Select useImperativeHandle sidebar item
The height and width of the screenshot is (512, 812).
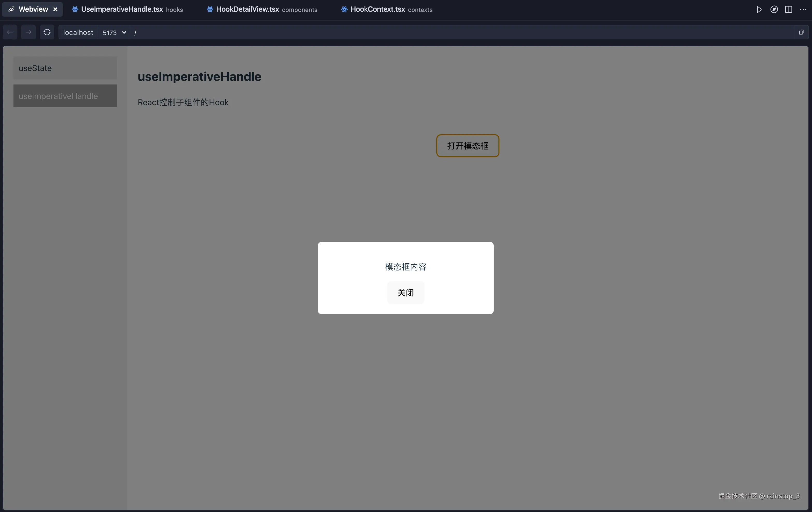65,96
